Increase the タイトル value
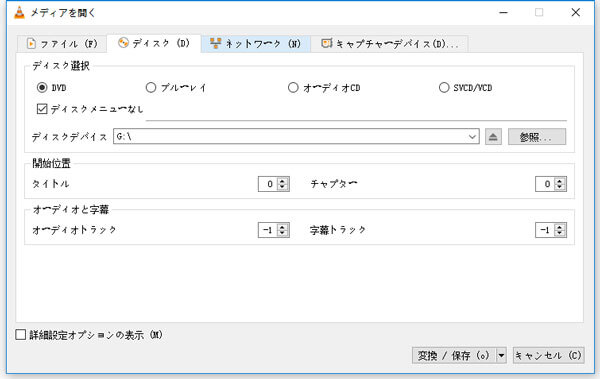Viewport: 600px width, 379px height. point(282,181)
